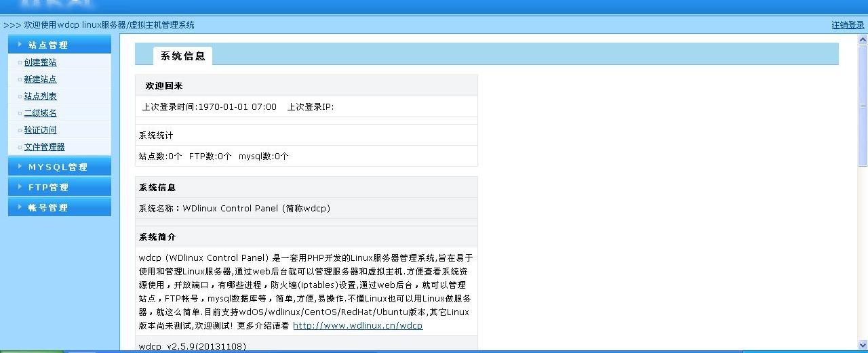Open the 二级域名 page

(x=40, y=113)
